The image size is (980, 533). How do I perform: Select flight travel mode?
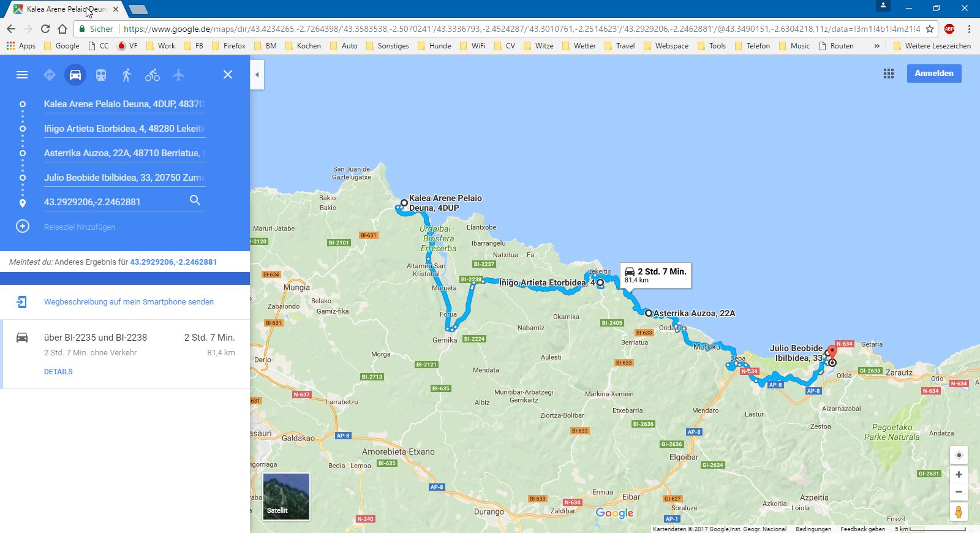178,75
